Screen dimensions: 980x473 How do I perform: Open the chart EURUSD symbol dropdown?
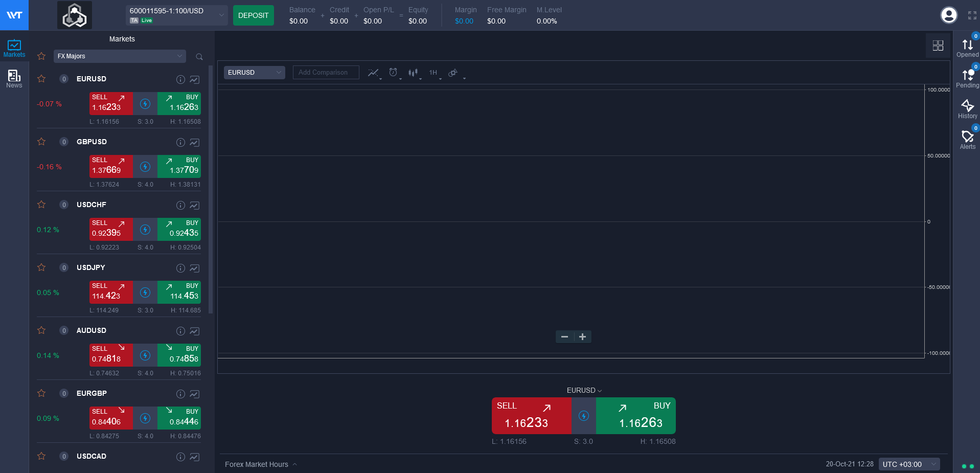[x=254, y=73]
